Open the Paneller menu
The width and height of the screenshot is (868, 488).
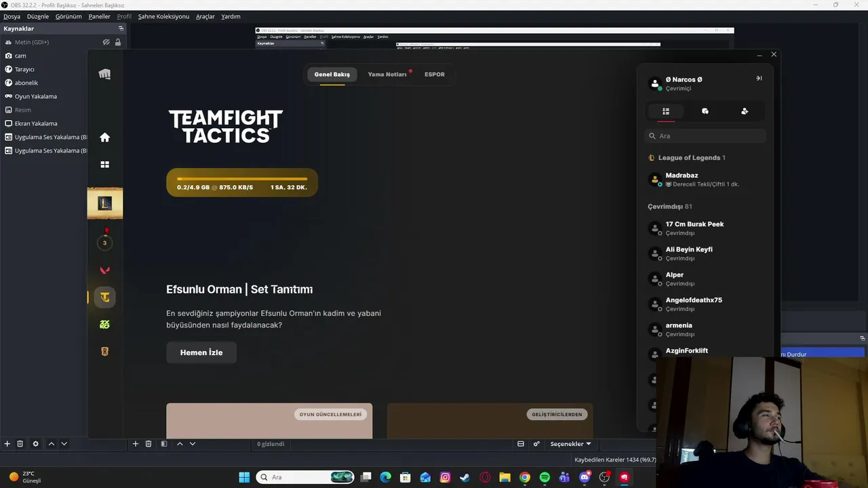pos(99,16)
